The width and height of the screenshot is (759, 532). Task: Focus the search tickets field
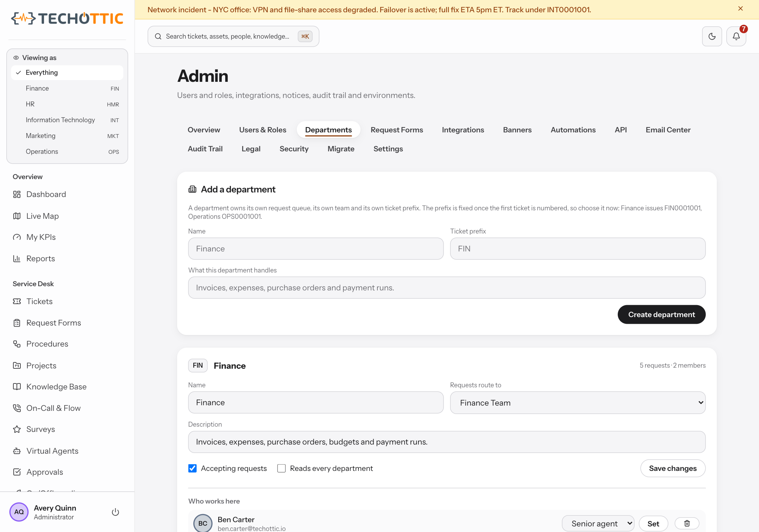point(233,37)
